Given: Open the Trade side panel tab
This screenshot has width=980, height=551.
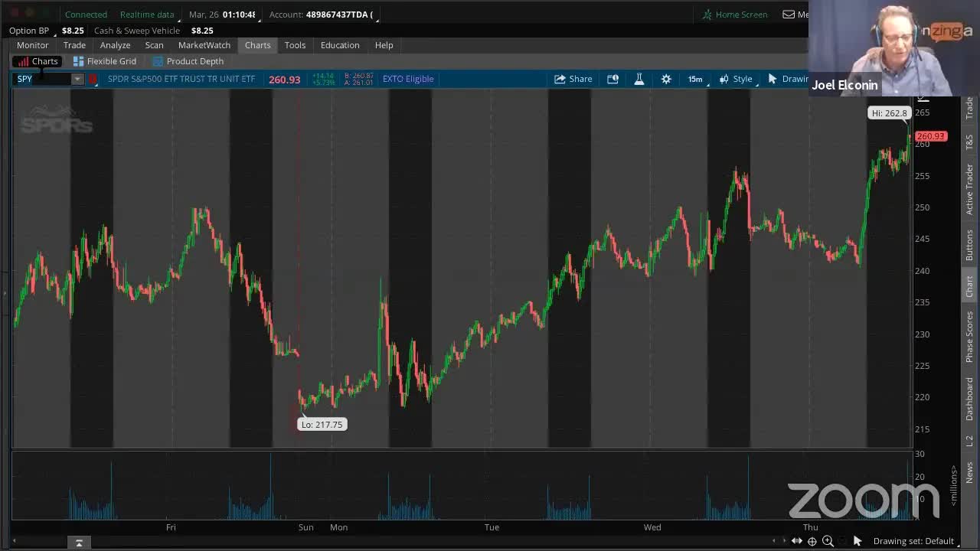Looking at the screenshot, I should click(969, 108).
